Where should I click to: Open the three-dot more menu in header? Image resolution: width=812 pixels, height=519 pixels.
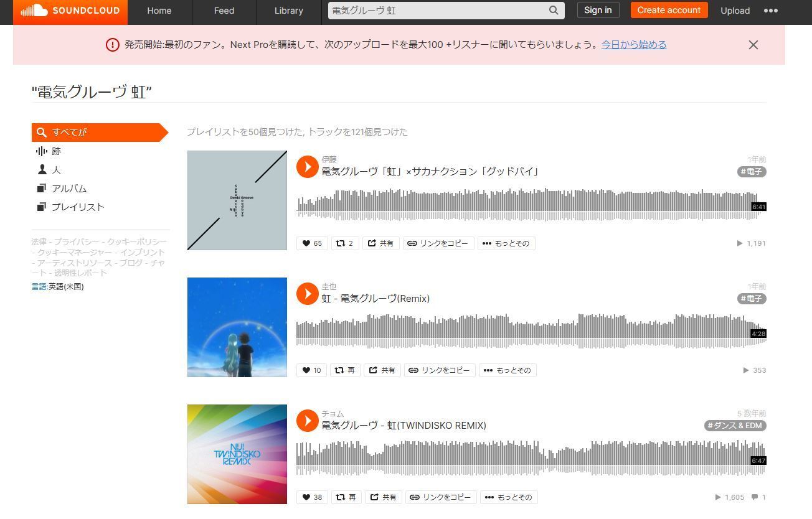(770, 11)
